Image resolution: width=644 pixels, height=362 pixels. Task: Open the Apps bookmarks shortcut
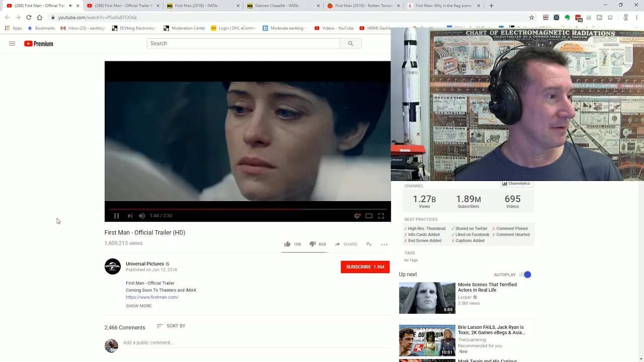(x=14, y=28)
